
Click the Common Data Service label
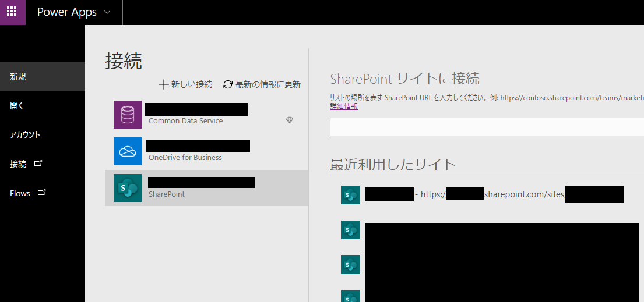coord(186,121)
